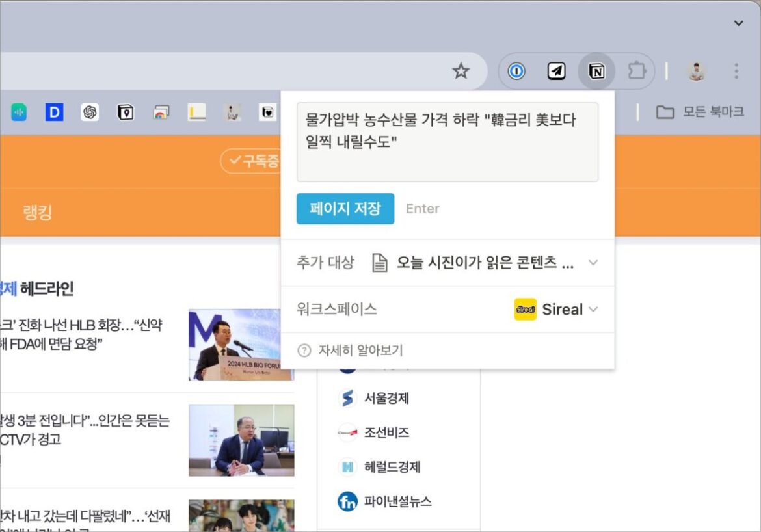This screenshot has height=532, width=761.
Task: Toggle the 구독중 subscription button
Action: coord(251,161)
